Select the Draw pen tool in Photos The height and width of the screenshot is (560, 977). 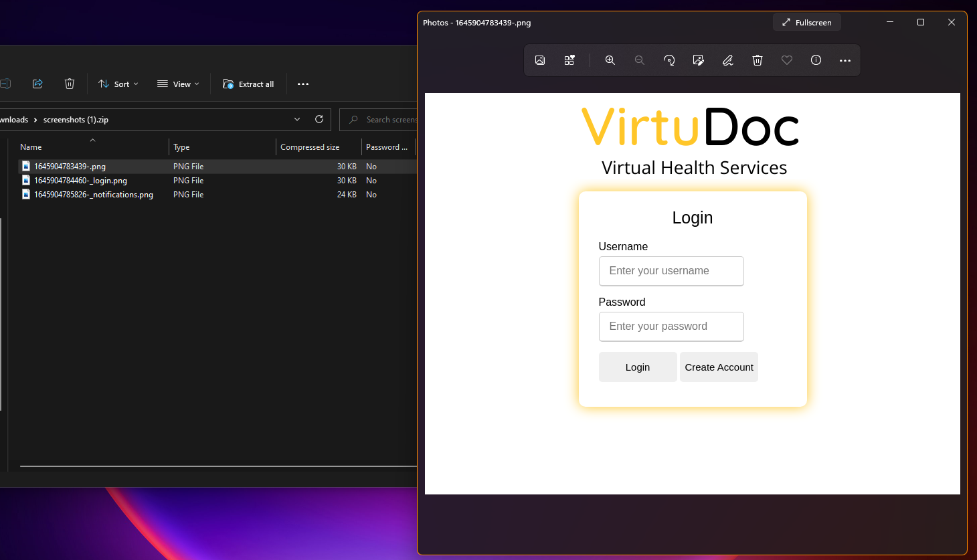[x=728, y=60]
